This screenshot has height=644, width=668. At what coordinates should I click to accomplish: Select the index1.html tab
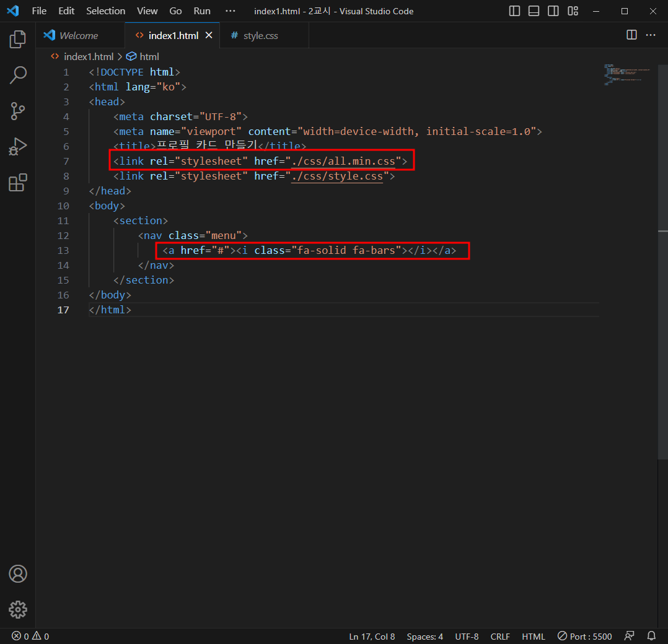coord(174,36)
